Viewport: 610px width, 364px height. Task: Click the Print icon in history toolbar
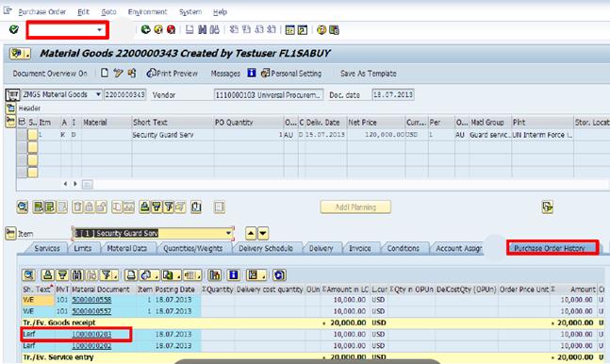(x=131, y=275)
